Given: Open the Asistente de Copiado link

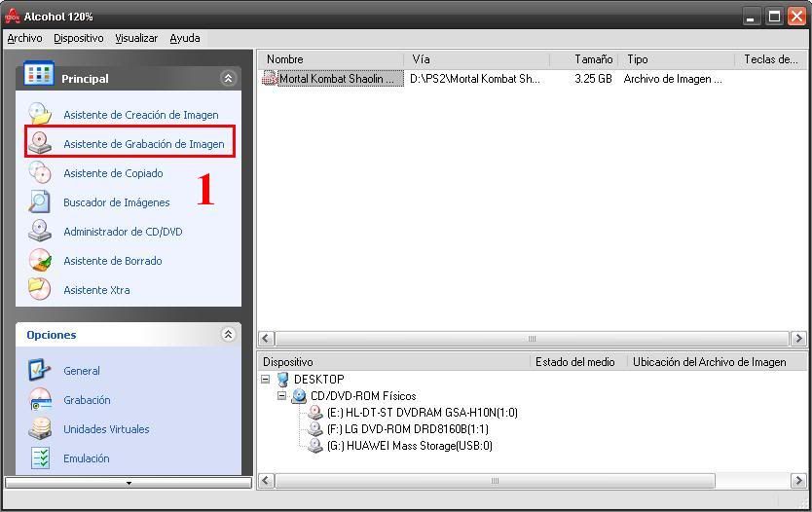Looking at the screenshot, I should click(x=113, y=173).
